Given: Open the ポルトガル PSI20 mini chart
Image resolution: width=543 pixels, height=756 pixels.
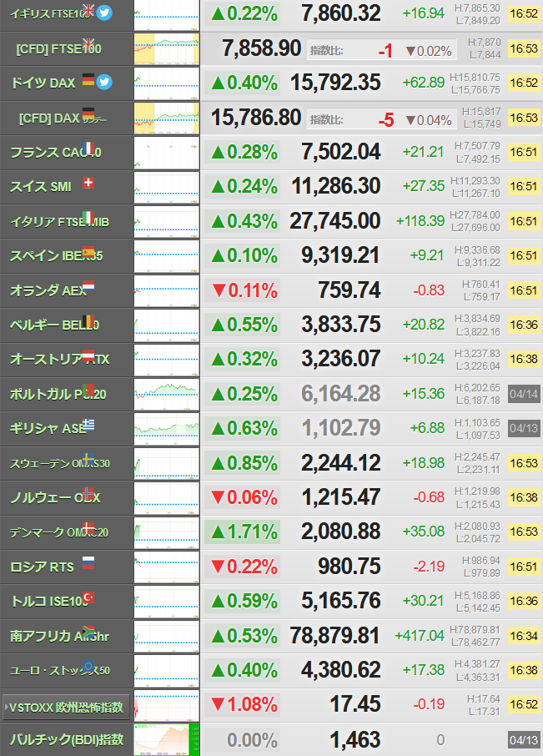Looking at the screenshot, I should (166, 395).
